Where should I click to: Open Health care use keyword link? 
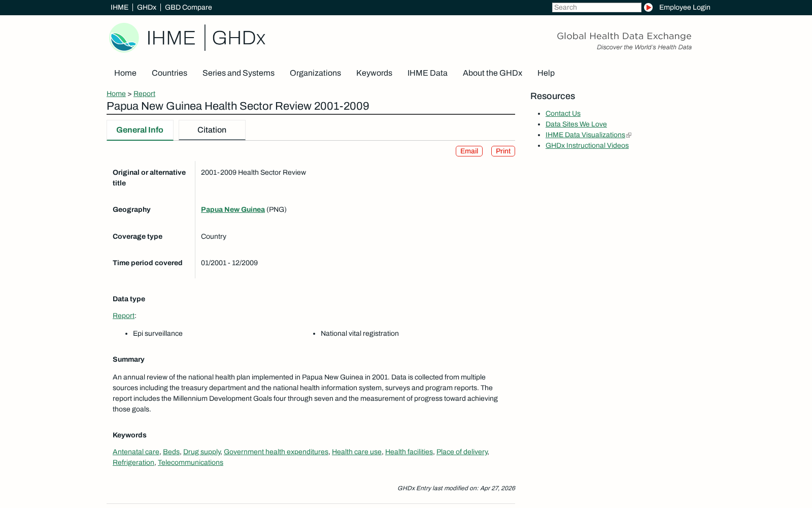(357, 452)
